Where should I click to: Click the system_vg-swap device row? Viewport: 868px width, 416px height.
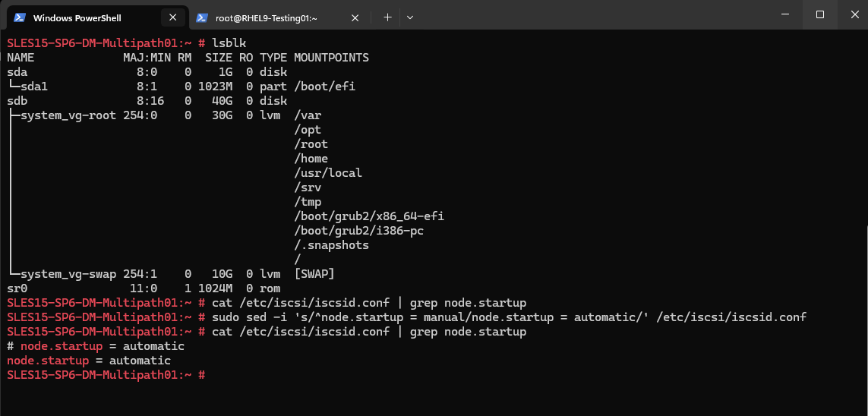[x=171, y=274]
